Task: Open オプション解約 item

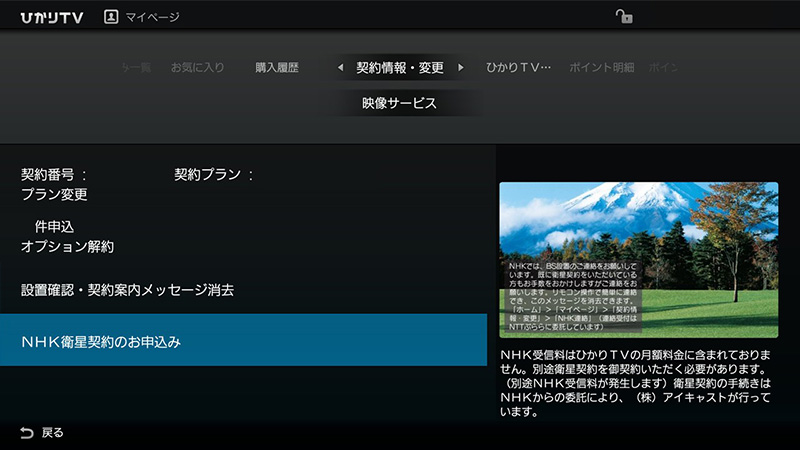Action: coord(67,246)
